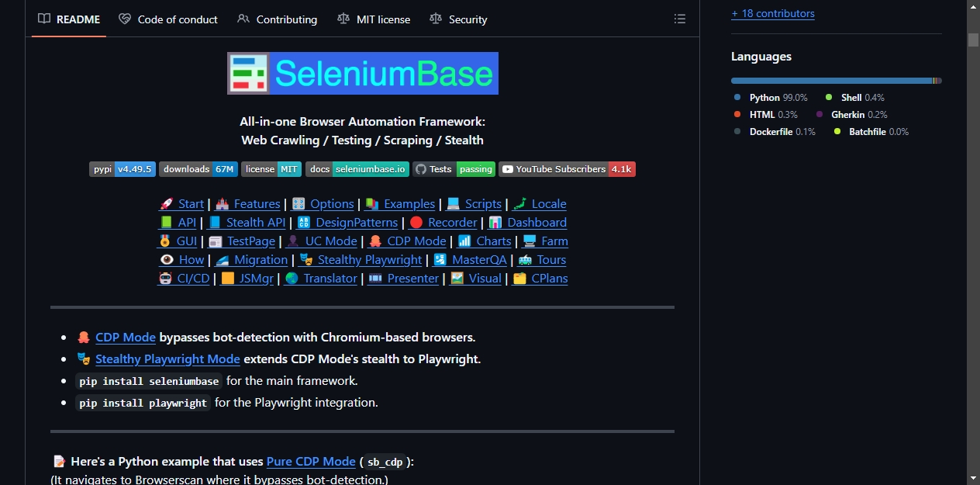Open the Stealth API link
Viewport: 980px width, 485px height.
pos(247,223)
